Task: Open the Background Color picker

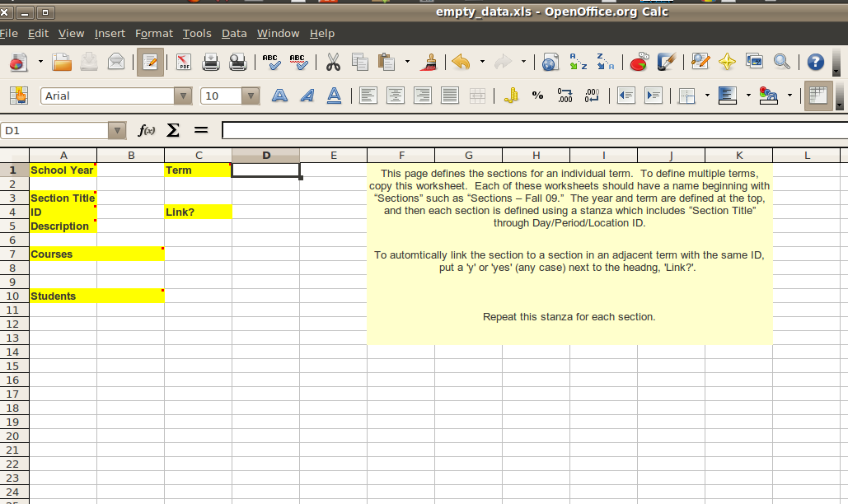Action: [769, 96]
